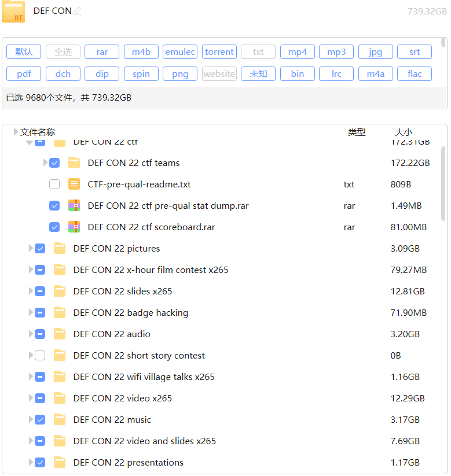Uncheck DEF CON 22 presentations checkbox
451x476 pixels.
(x=40, y=462)
